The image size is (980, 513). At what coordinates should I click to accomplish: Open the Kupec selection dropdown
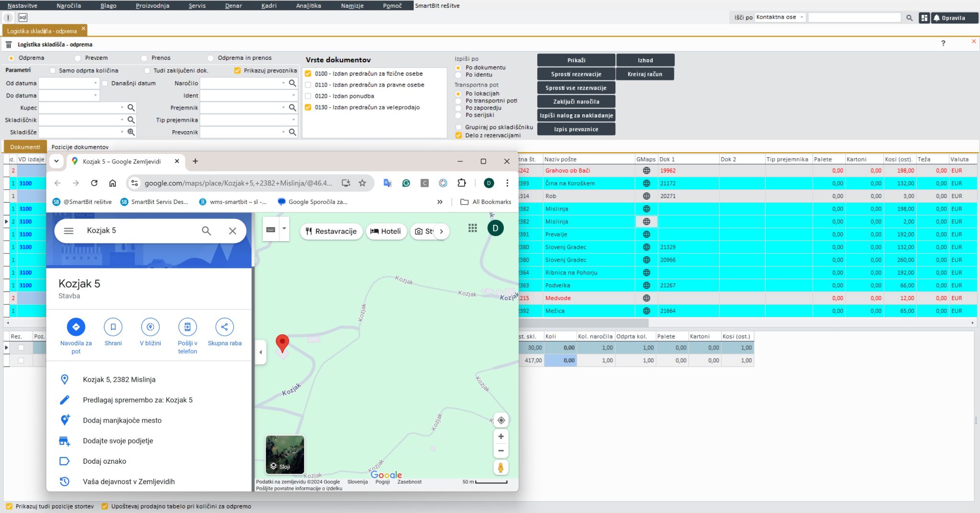(x=122, y=107)
